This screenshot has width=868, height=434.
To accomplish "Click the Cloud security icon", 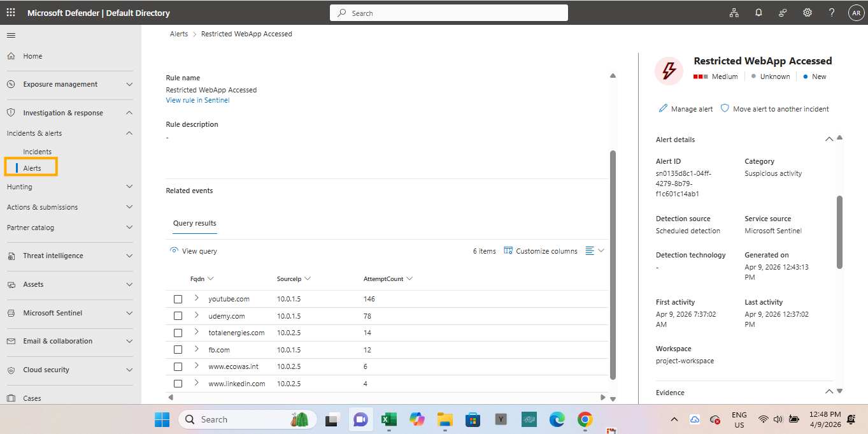I will coord(11,370).
